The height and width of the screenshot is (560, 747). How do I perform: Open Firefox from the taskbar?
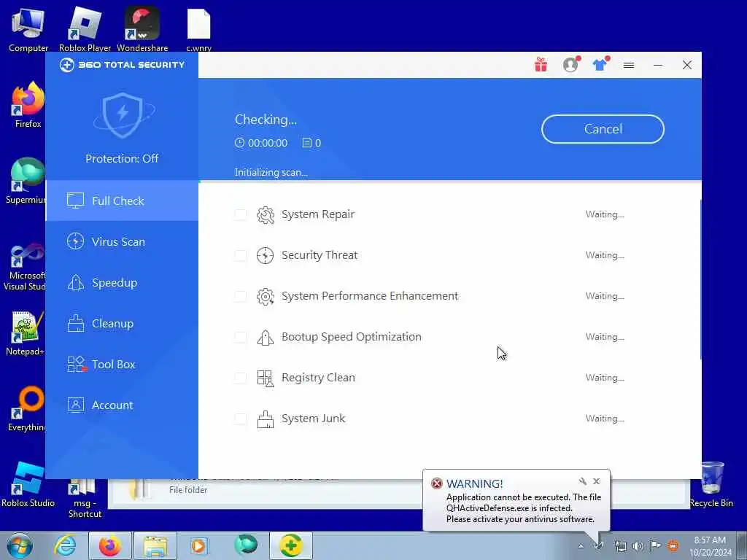pyautogui.click(x=110, y=545)
